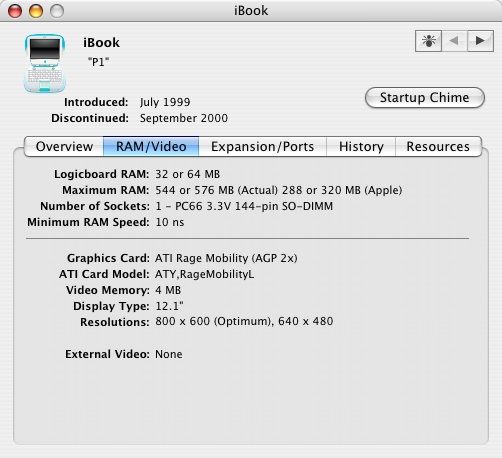502x458 pixels.
Task: Show the History tab
Action: click(x=361, y=146)
